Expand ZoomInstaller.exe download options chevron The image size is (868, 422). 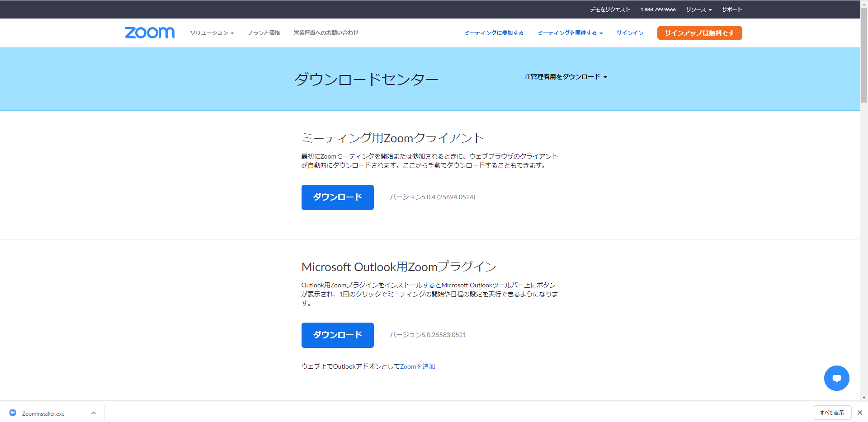click(x=94, y=413)
